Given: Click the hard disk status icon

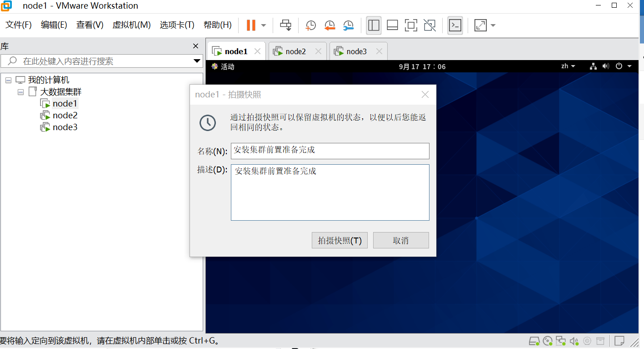Looking at the screenshot, I should pos(534,340).
